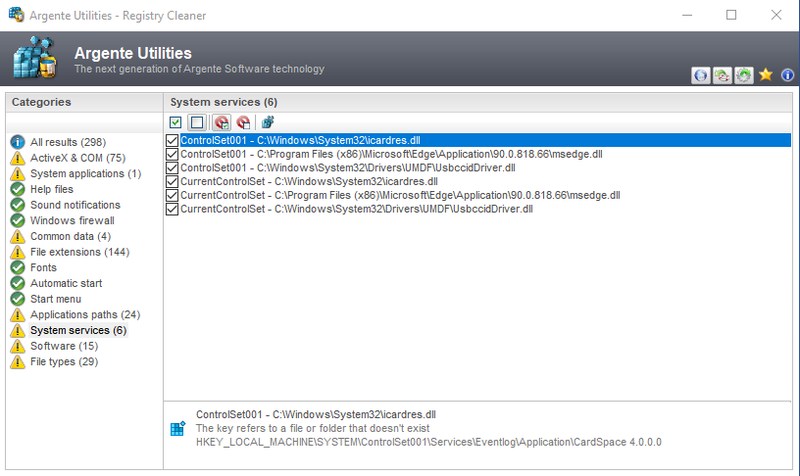Select the File extensions (144) category
Image resolution: width=800 pixels, height=476 pixels.
[80, 252]
